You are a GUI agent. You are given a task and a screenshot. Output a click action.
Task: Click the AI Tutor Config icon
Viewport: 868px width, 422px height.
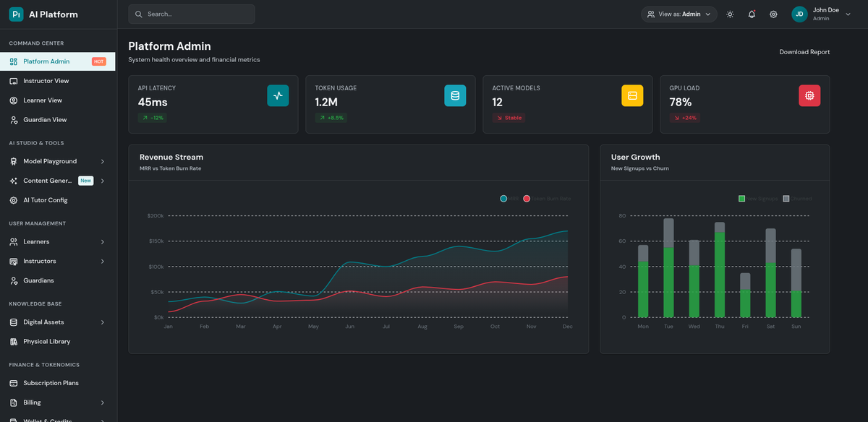click(x=15, y=199)
